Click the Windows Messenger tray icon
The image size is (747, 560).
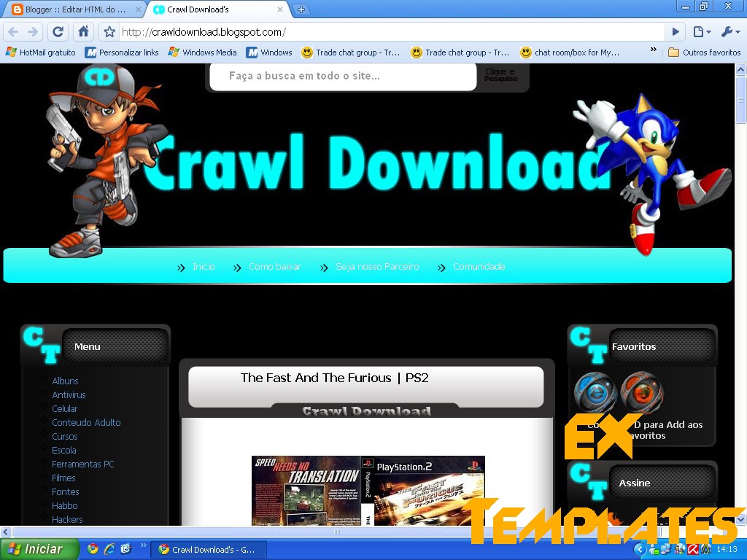(x=654, y=550)
